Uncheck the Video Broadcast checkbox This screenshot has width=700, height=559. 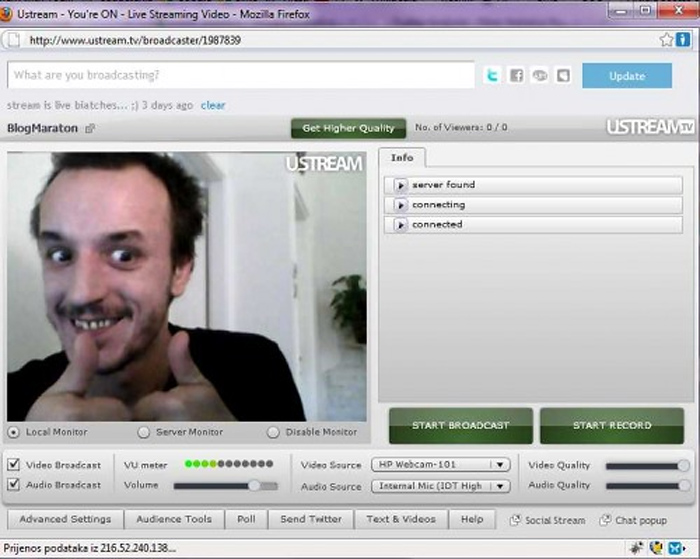[x=14, y=465]
